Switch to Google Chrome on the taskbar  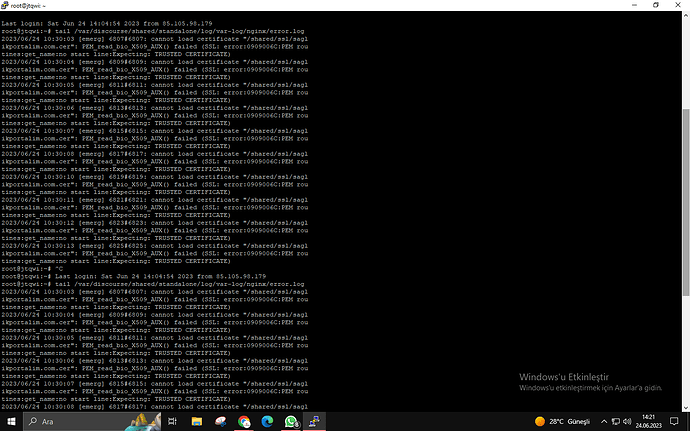244,421
